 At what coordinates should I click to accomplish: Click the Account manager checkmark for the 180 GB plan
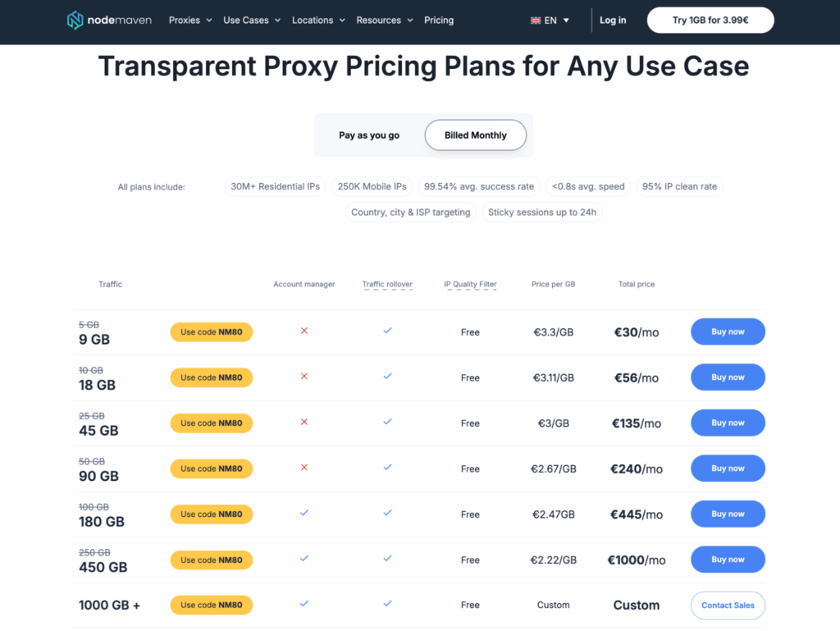[304, 514]
